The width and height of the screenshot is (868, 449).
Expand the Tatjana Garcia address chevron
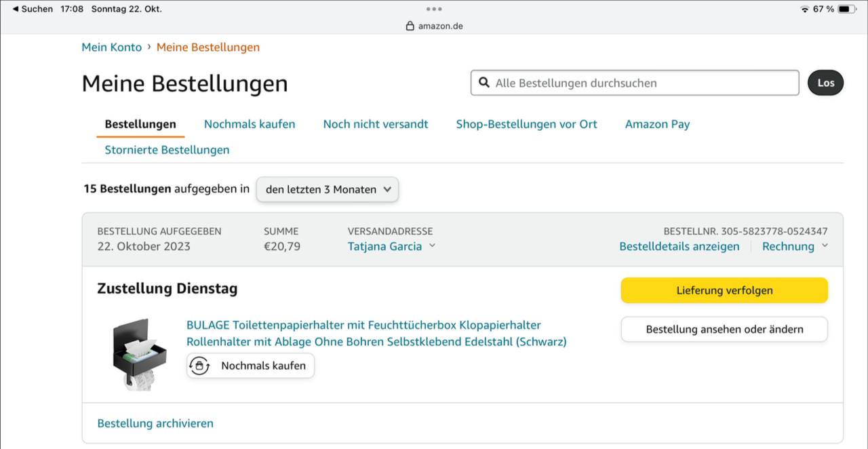(433, 246)
